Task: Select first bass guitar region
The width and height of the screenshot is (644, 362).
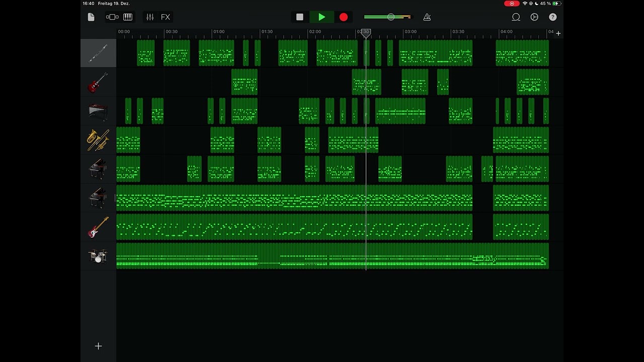Action: (x=294, y=227)
